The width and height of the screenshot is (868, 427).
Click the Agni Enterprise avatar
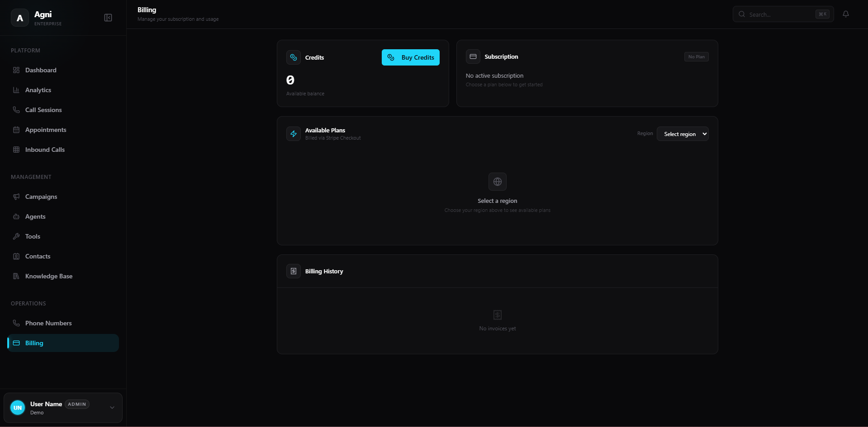coord(19,18)
